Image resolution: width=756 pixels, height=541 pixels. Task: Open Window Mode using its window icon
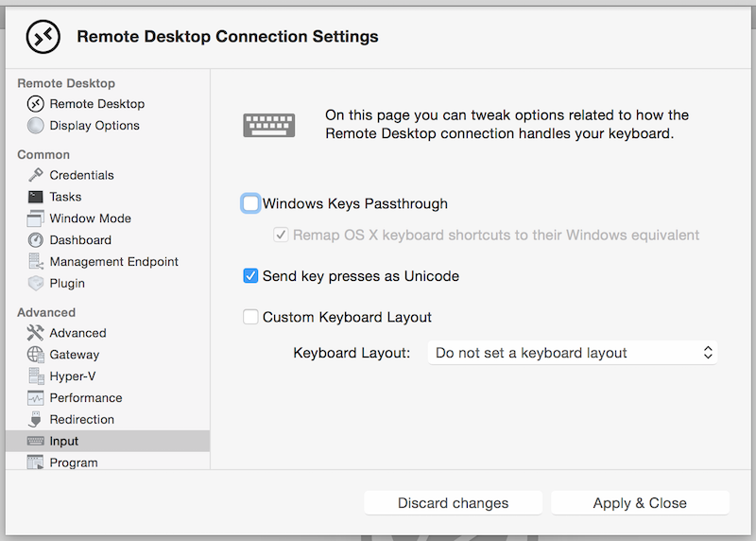pyautogui.click(x=35, y=218)
